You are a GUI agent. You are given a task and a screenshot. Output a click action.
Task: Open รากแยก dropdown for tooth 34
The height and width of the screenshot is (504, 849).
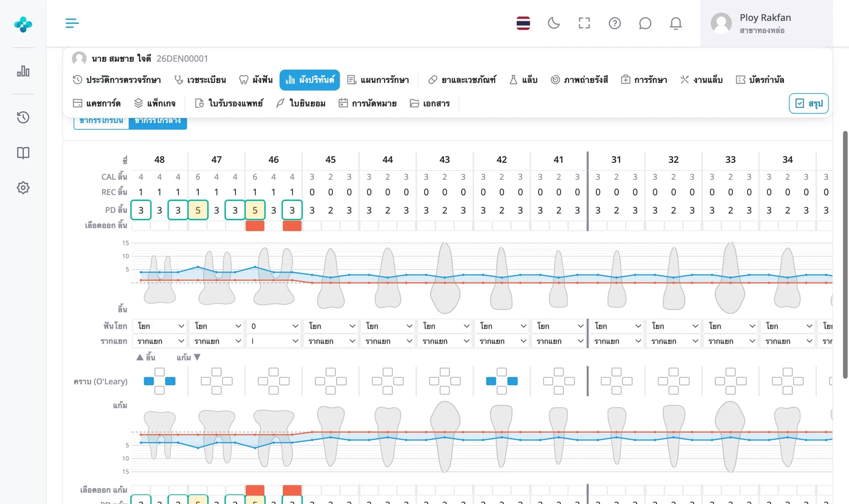point(787,341)
